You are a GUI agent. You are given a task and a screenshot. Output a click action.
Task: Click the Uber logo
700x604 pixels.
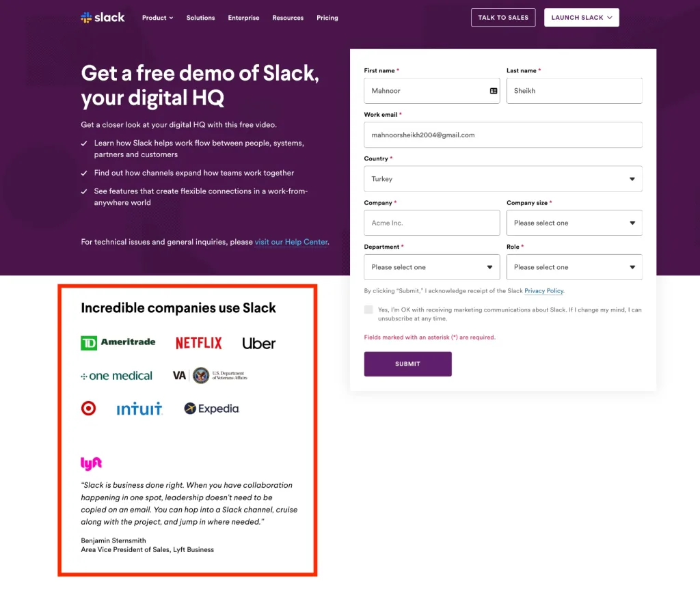(x=259, y=343)
